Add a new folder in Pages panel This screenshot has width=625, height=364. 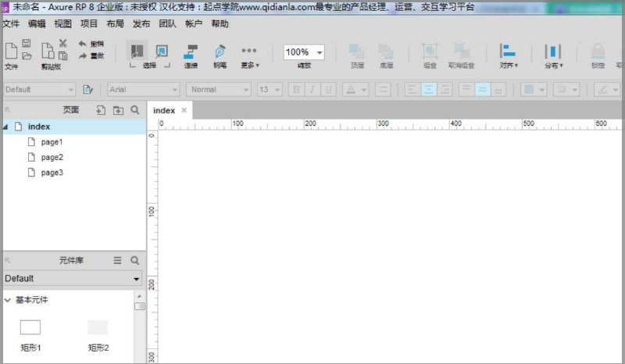tap(118, 110)
